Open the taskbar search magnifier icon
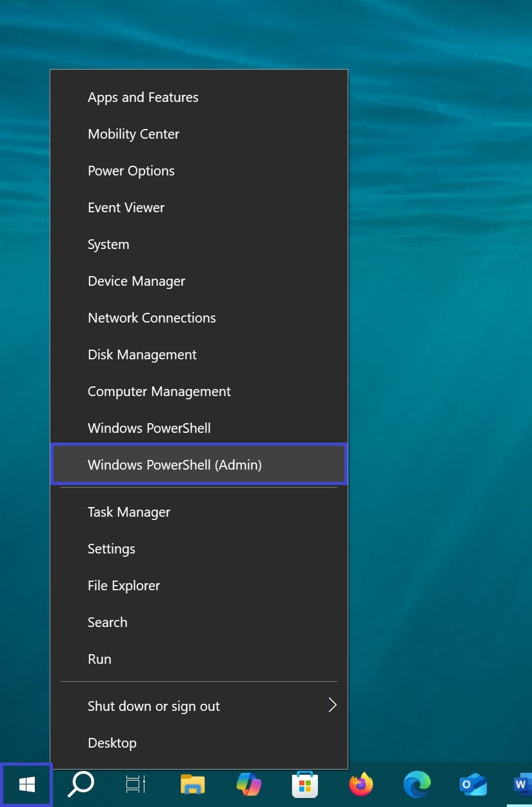Screen dimensions: 532x807 click(x=81, y=784)
